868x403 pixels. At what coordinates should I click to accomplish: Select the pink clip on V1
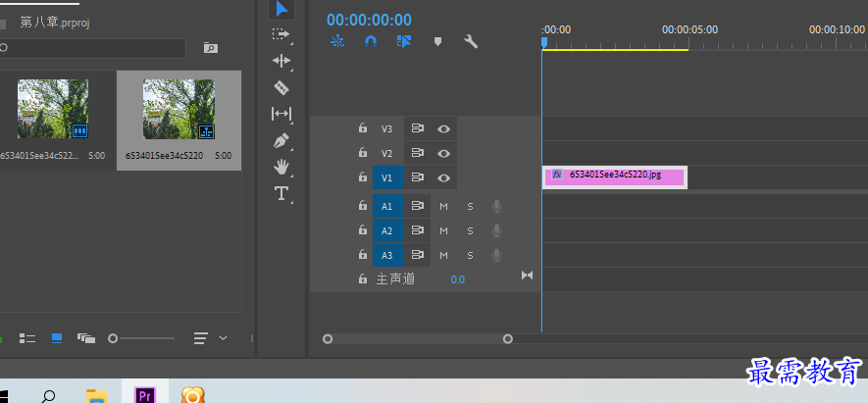(x=614, y=177)
